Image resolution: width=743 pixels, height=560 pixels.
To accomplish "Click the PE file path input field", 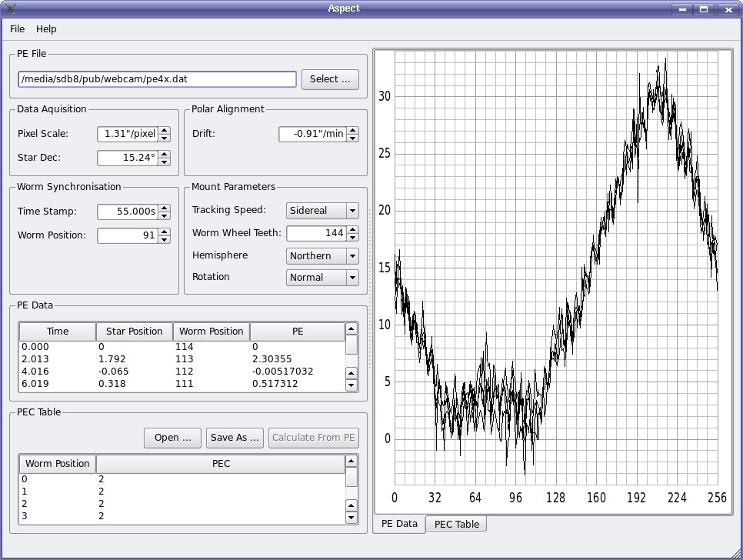I will pos(158,79).
